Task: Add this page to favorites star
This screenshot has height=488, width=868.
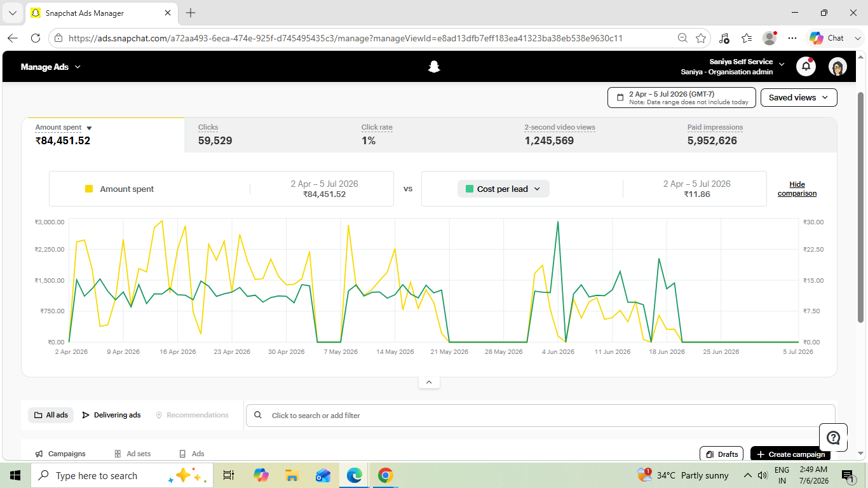Action: (x=701, y=38)
